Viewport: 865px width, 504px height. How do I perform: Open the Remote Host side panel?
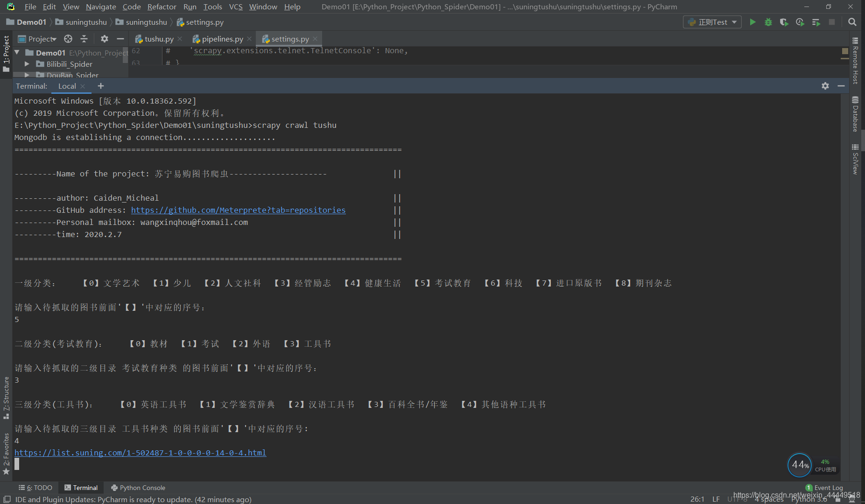pos(855,61)
